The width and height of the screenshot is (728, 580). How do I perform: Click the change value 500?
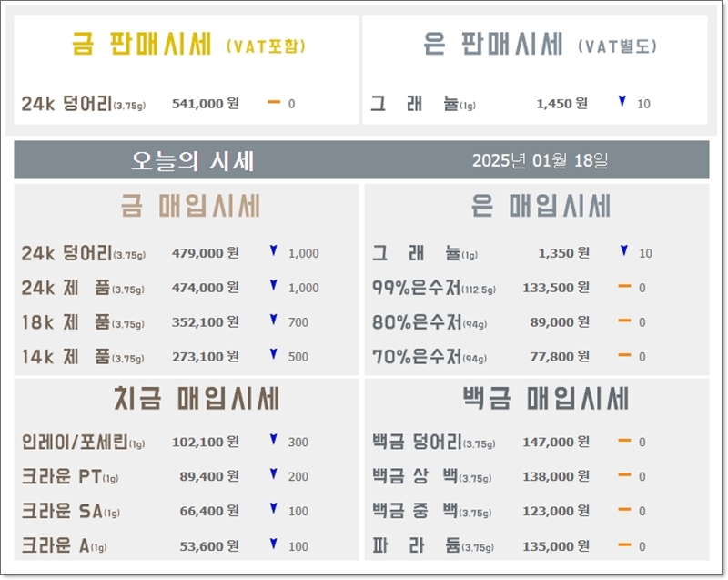(298, 357)
